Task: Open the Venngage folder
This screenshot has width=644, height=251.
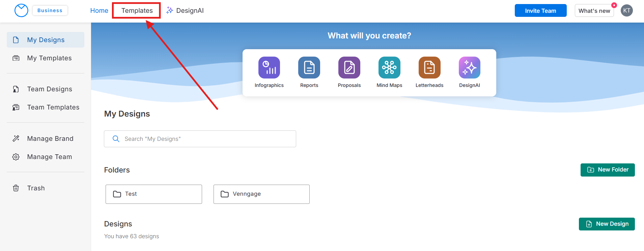Action: tap(261, 194)
